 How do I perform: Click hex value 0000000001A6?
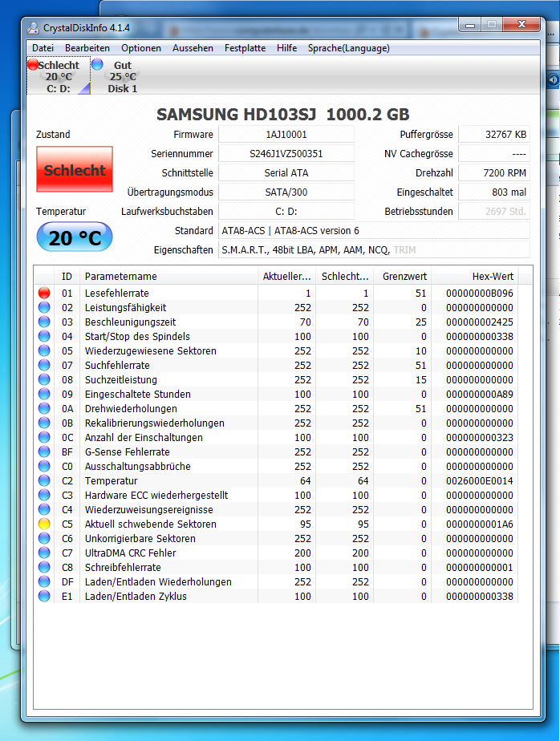(x=480, y=524)
